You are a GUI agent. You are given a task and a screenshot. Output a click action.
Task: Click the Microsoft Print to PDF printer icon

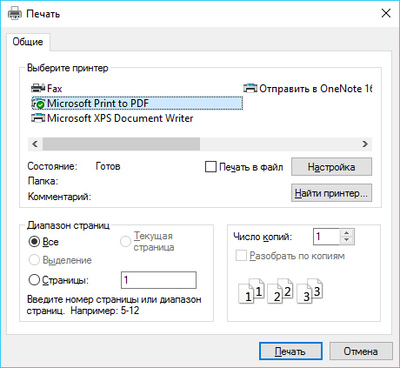[x=38, y=104]
